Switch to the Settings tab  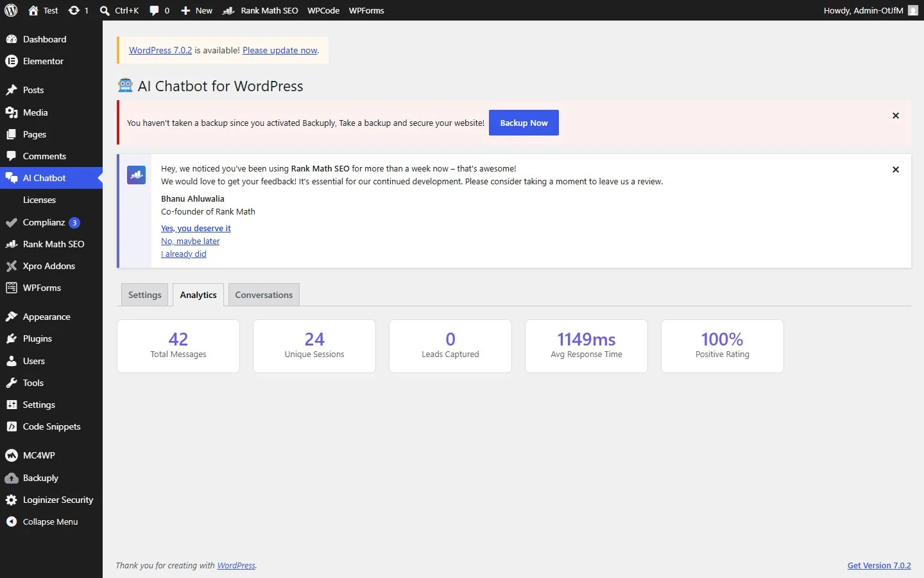click(x=145, y=295)
